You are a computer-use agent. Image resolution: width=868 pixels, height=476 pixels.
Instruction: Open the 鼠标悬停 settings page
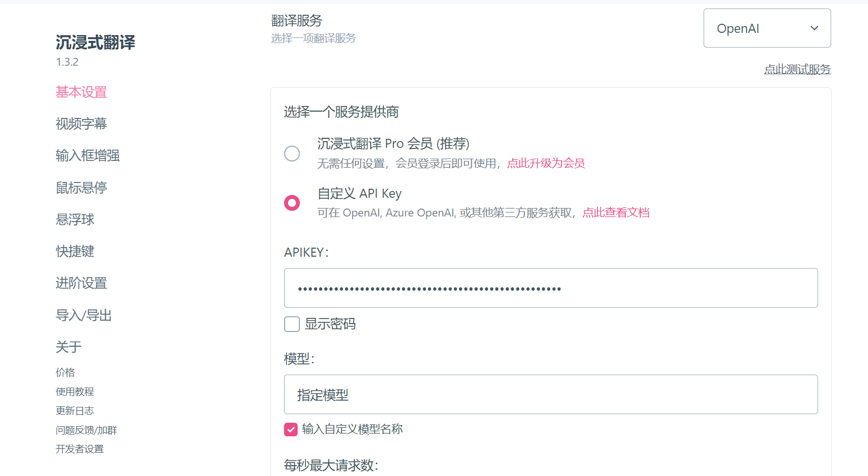tap(82, 188)
